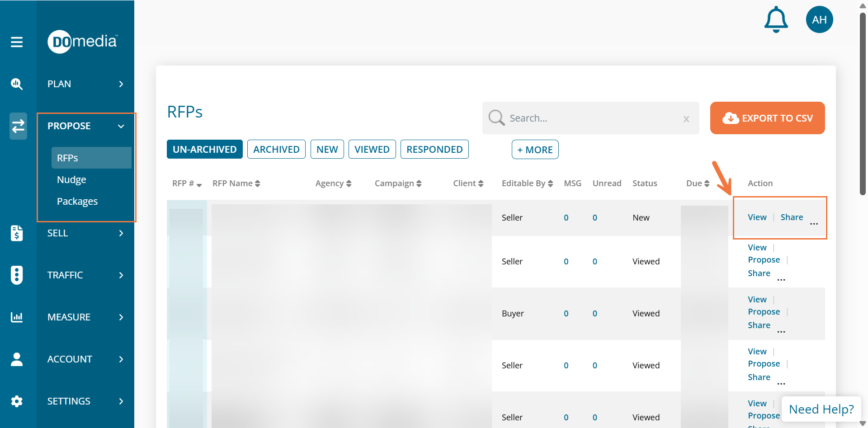Click the Traffic light icon
868x428 pixels.
tap(17, 275)
